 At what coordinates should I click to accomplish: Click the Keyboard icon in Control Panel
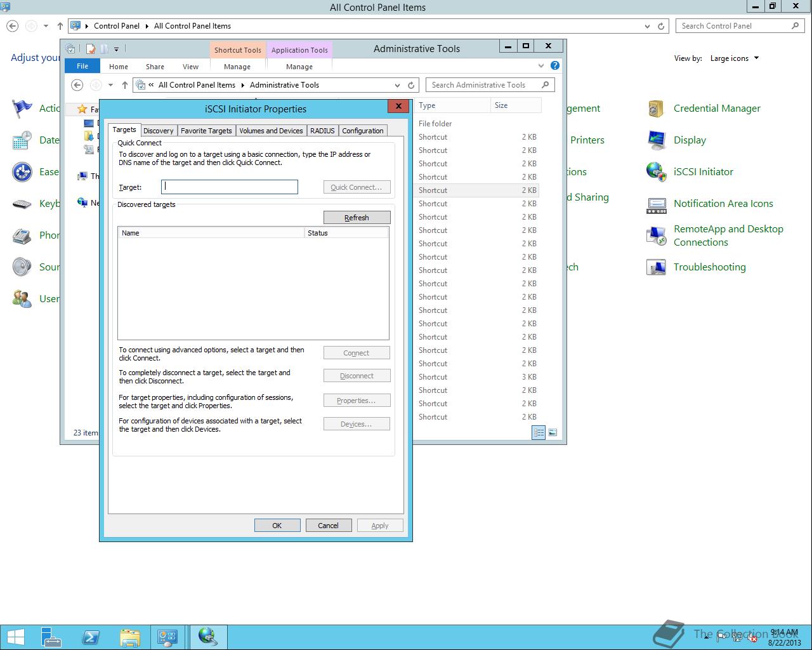[22, 204]
